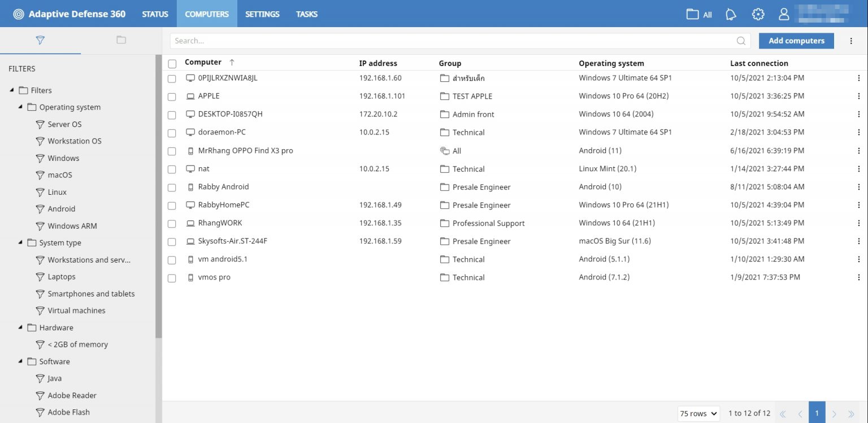Collapse the Operating system filter folder
868x423 pixels.
tap(21, 107)
